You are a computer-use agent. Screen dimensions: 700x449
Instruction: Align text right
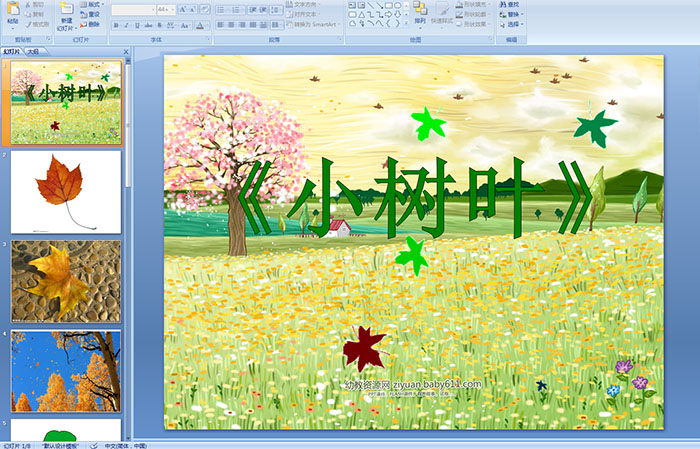tap(242, 25)
